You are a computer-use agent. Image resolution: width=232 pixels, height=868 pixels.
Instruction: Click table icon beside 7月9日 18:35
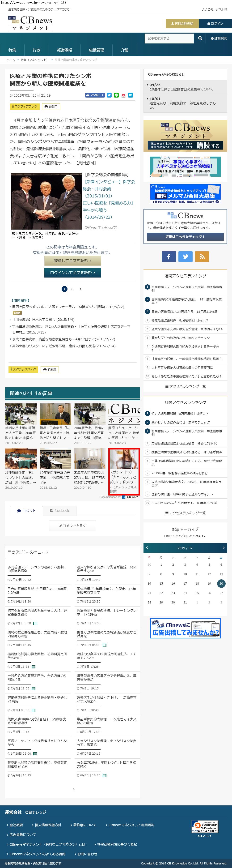pos(33,667)
